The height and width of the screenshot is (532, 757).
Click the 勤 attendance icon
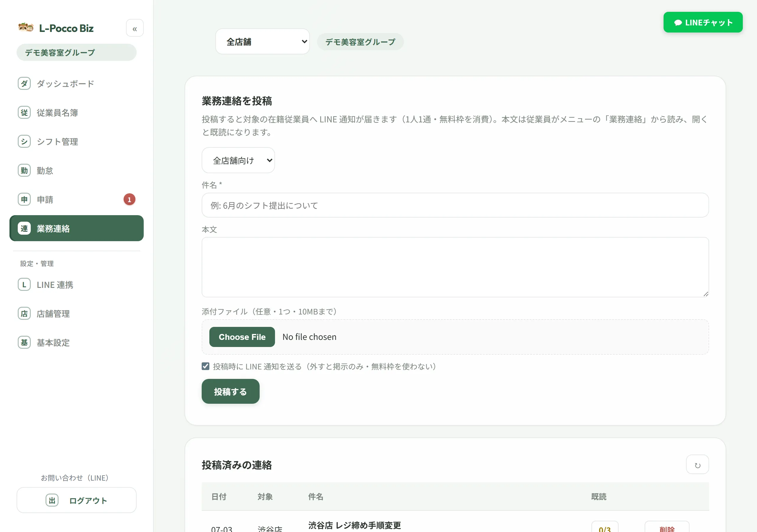tap(24, 171)
